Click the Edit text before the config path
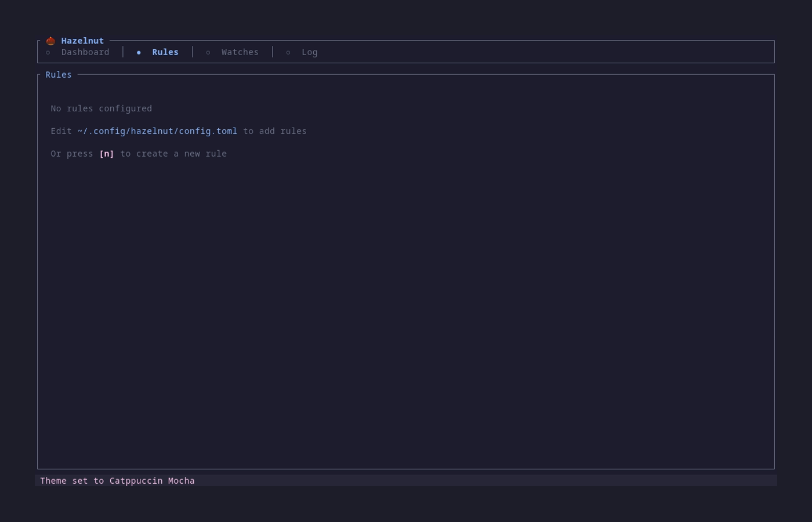 61,130
